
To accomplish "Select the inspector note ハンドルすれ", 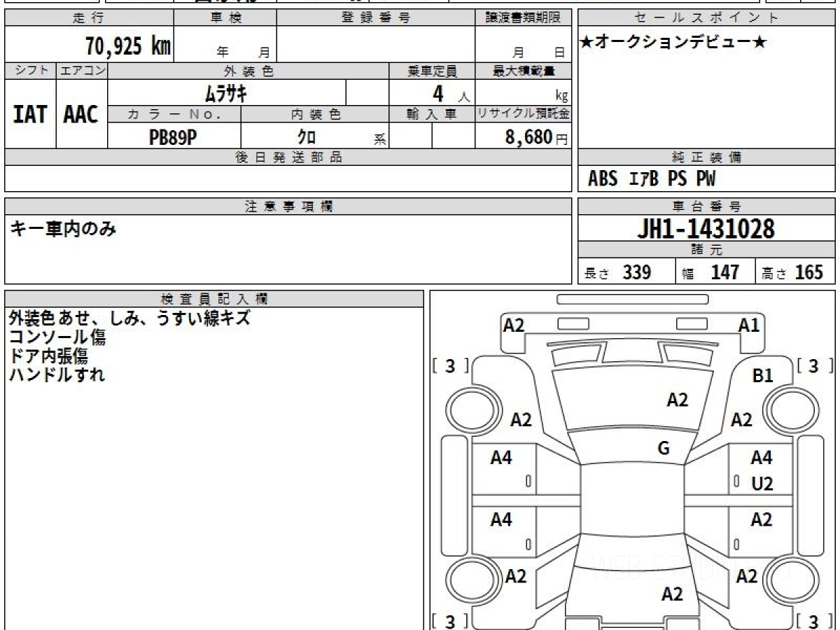I will [x=57, y=374].
